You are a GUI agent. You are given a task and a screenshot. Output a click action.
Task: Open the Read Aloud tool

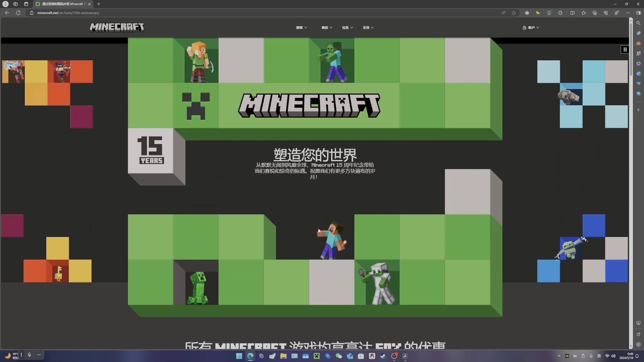coord(503,13)
